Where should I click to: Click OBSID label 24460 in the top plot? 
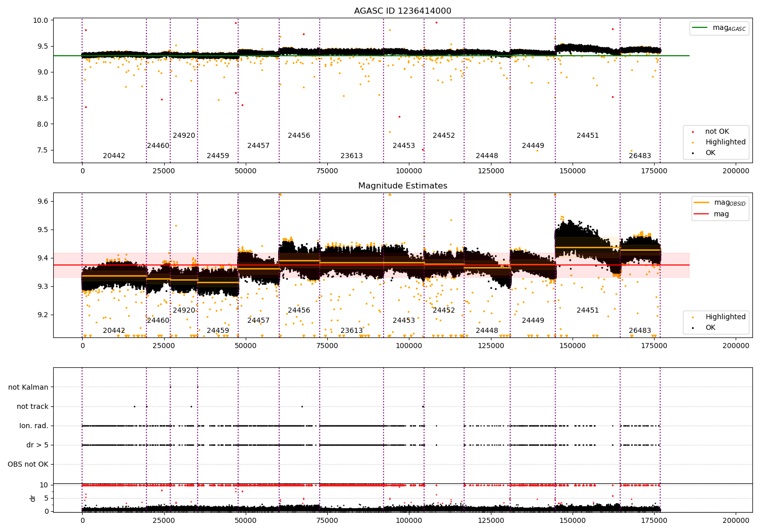click(158, 146)
